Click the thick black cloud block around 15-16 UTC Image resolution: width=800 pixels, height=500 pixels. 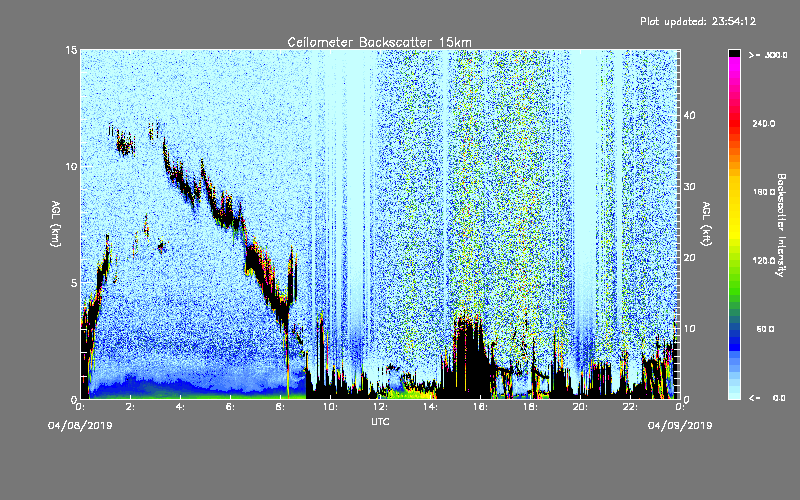pos(468,357)
